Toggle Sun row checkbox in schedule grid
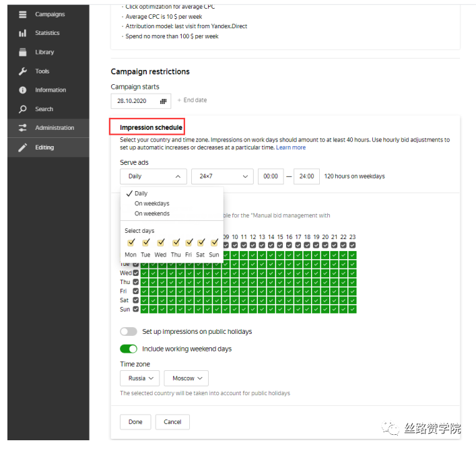Viewport: 476px width, 449px height. tap(136, 310)
